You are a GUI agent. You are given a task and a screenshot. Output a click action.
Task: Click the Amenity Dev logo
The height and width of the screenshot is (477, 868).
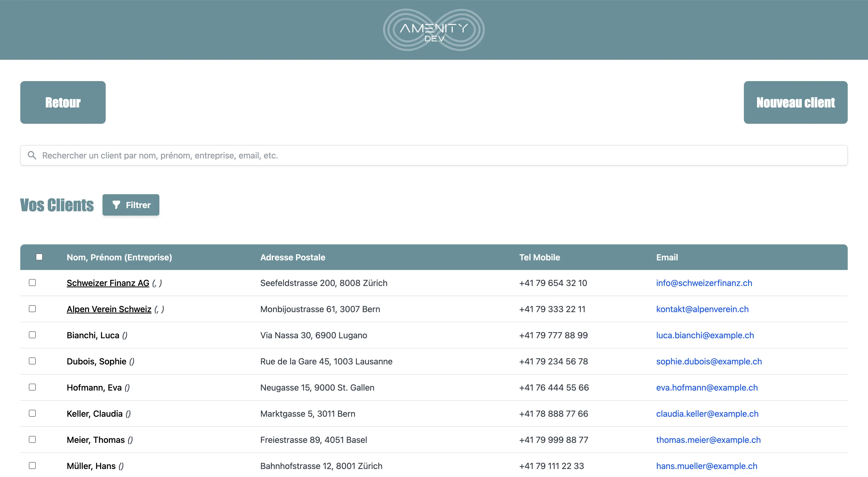click(434, 30)
